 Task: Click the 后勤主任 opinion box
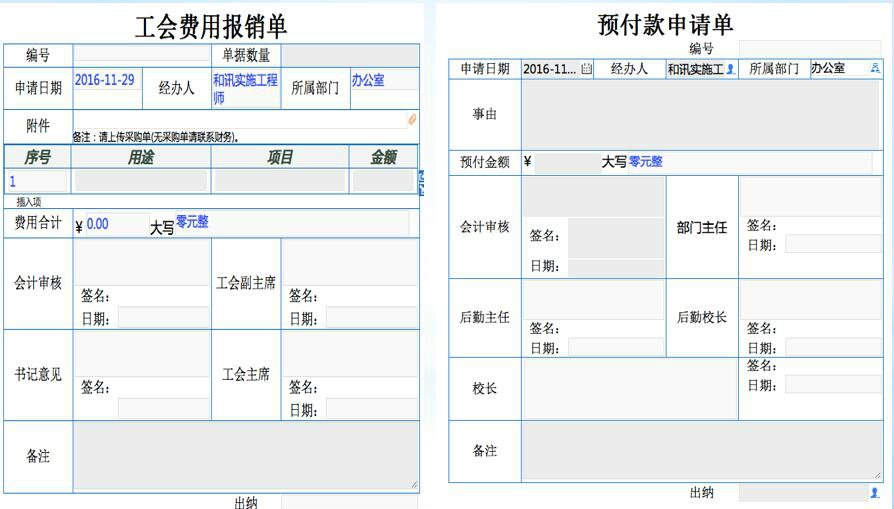593,299
